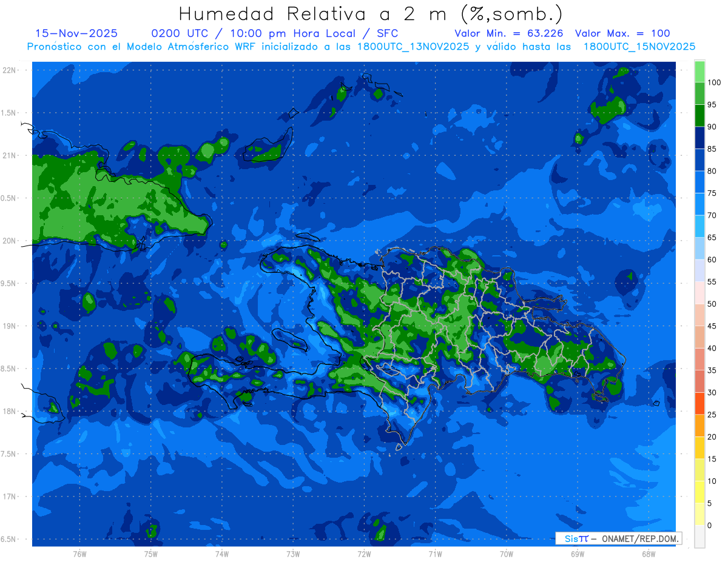The height and width of the screenshot is (562, 728).
Task: Select the navy legend swatch between 85 and 90
Action: pos(699,138)
